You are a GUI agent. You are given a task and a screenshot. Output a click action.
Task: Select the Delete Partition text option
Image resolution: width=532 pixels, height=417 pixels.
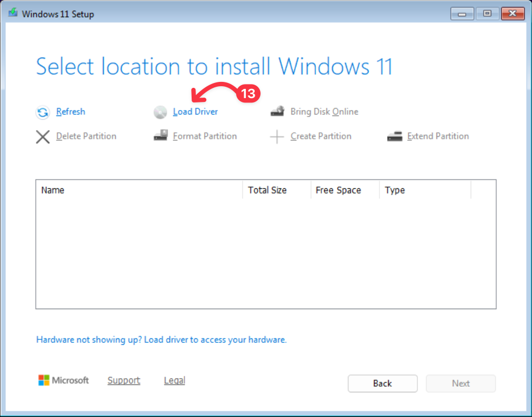[x=86, y=136]
